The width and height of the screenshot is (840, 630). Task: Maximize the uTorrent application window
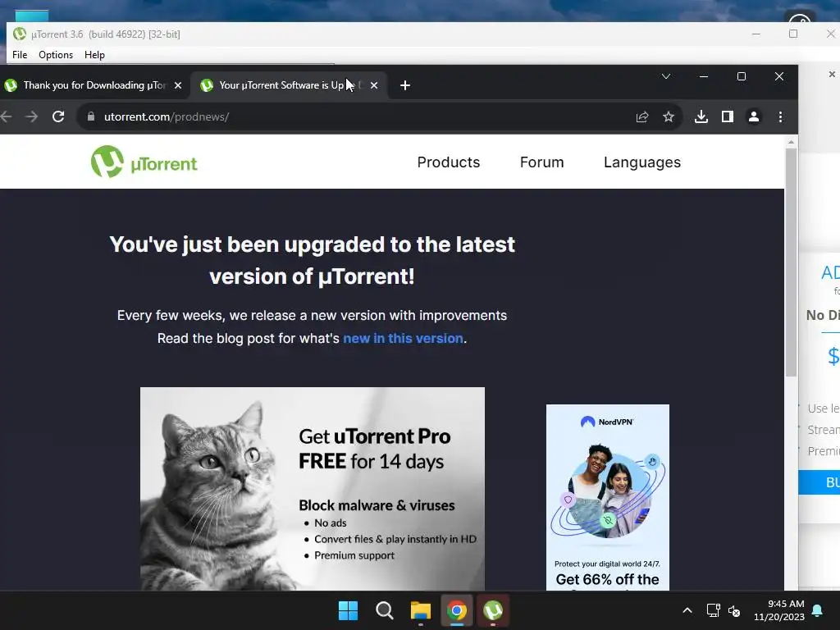click(793, 34)
